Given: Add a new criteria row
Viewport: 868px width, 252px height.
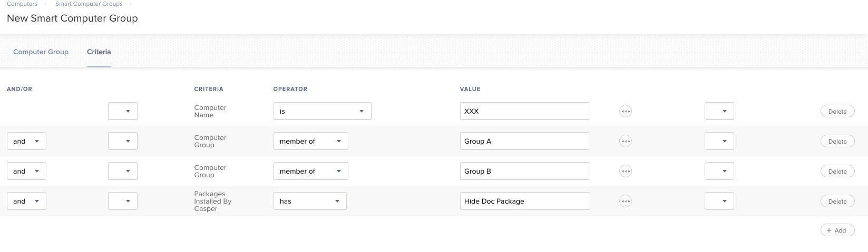Looking at the screenshot, I should tap(837, 230).
